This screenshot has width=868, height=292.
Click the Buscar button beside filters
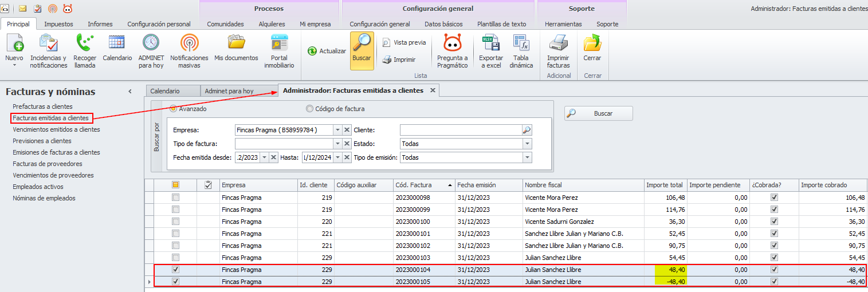click(599, 113)
